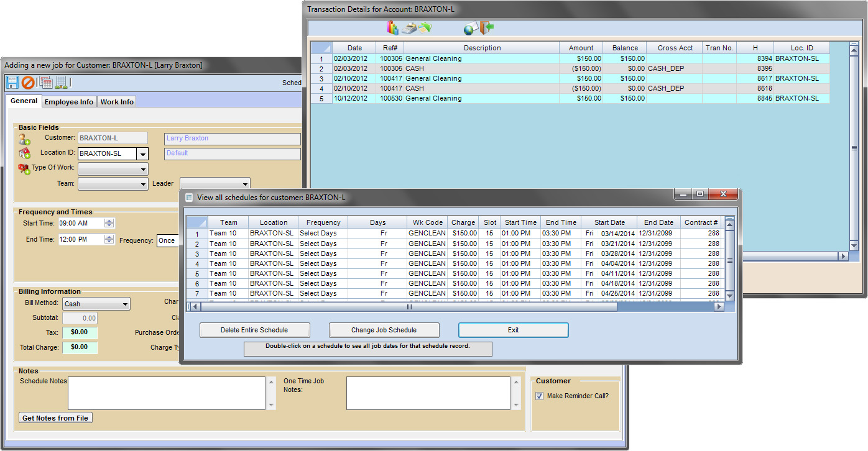Click the colorful bar chart icon in Transaction Details
Viewport: 868px width, 451px height.
[392, 27]
